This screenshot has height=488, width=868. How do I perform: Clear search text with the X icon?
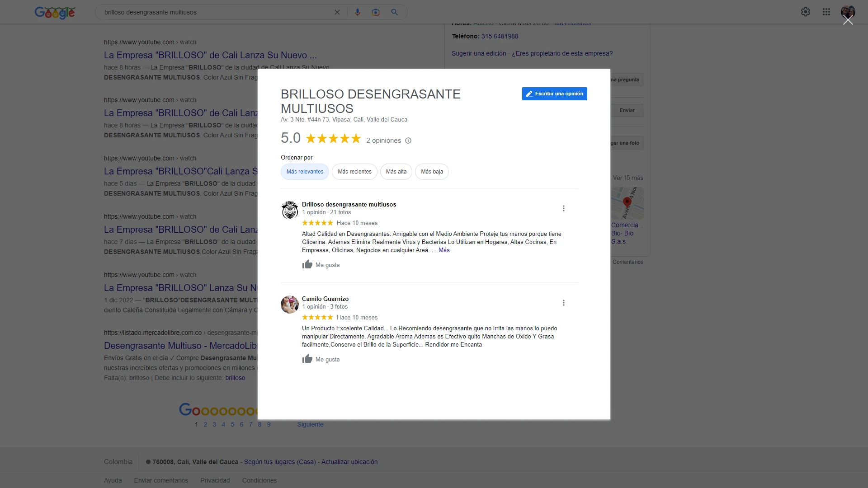337,12
